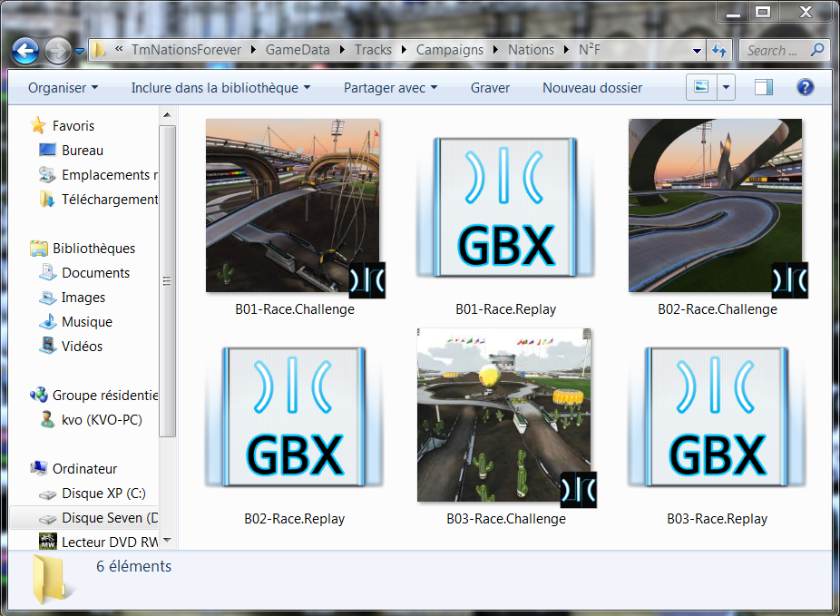Screen dimensions: 840x616
Task: Expand the arrow after GameData
Action: [342, 50]
